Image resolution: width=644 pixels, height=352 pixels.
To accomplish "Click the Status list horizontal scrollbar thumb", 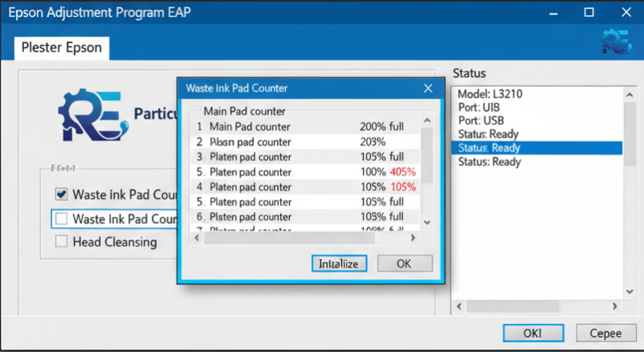I will [x=513, y=306].
